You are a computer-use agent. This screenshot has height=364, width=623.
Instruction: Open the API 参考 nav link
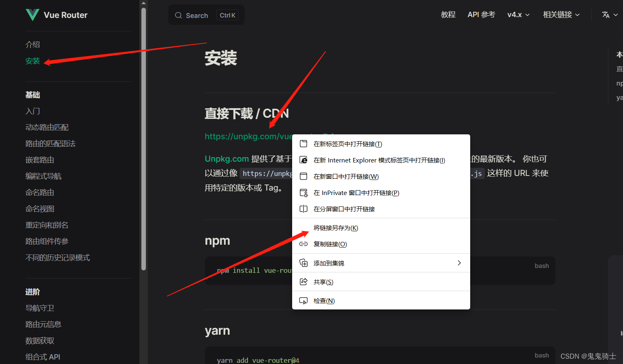[x=481, y=15]
